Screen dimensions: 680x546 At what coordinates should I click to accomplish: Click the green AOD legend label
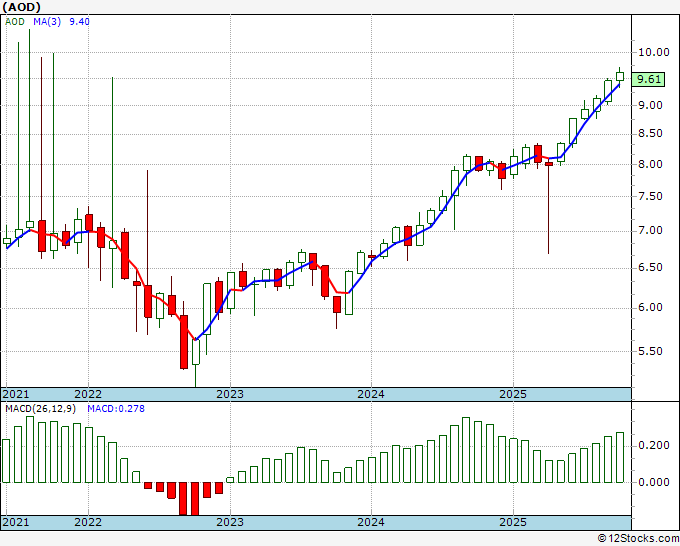point(15,22)
